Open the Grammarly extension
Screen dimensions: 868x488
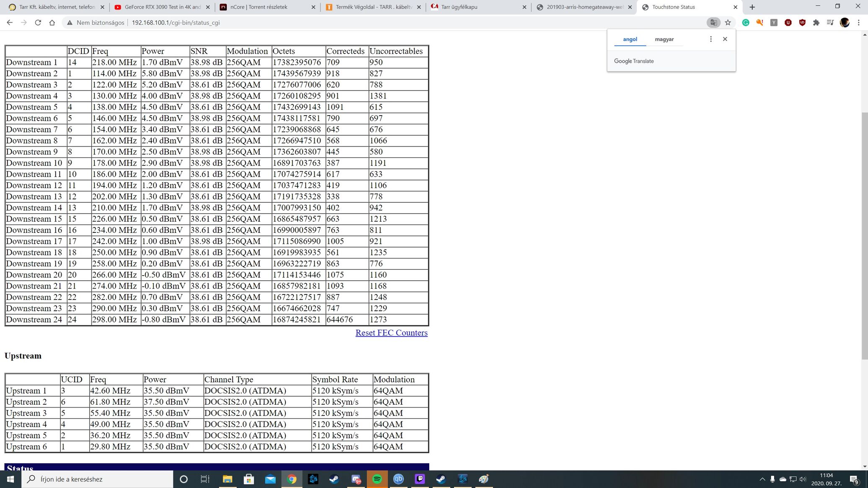746,23
